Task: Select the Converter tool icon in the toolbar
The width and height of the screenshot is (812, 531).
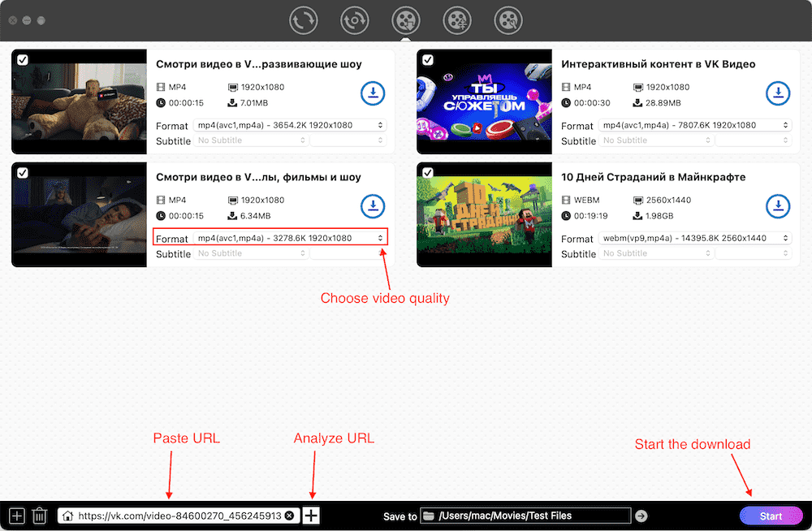Action: pyautogui.click(x=303, y=20)
